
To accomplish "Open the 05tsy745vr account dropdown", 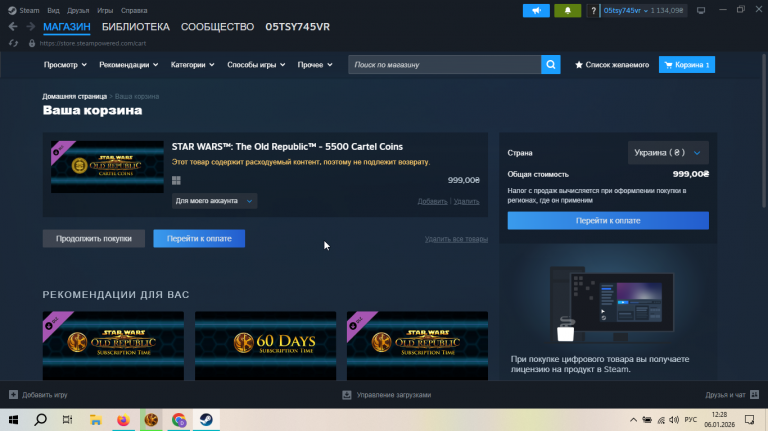I will 625,10.
